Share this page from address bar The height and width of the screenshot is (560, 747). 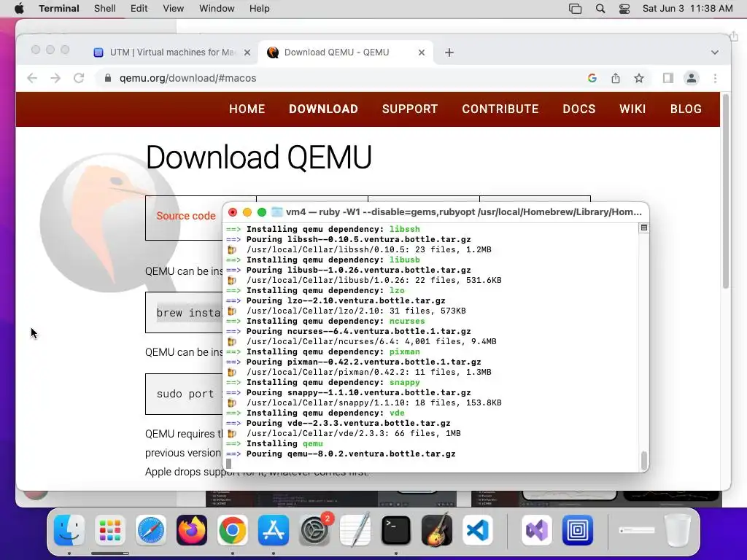point(616,78)
